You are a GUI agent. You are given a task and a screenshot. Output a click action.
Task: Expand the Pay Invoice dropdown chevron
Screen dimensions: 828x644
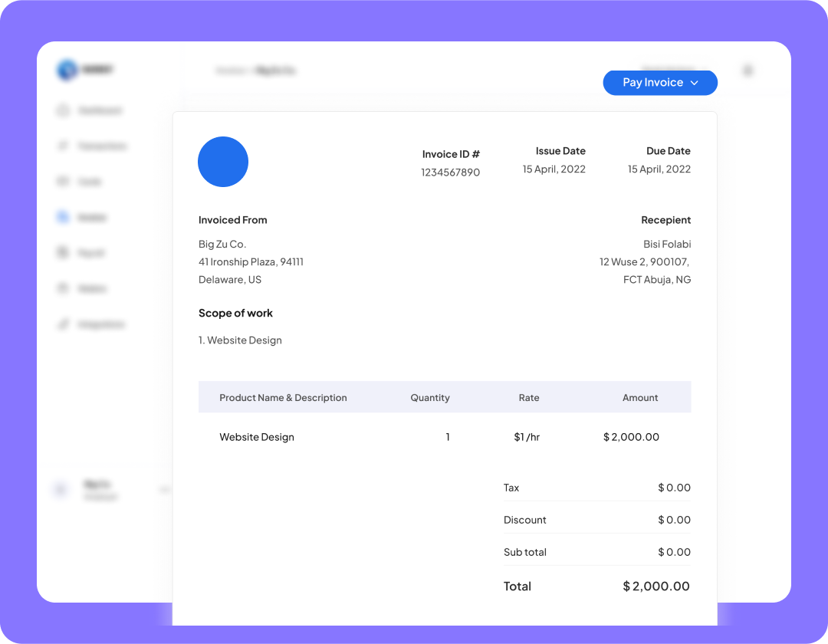(x=695, y=83)
